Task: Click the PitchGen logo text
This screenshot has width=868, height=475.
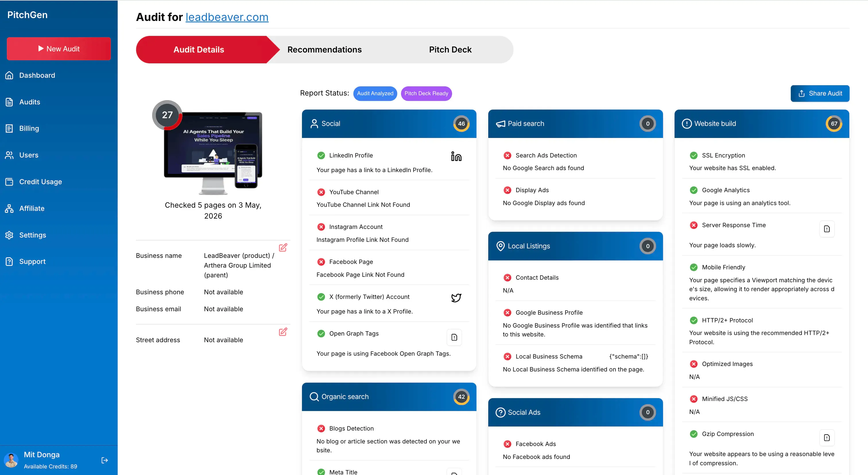Action: click(x=27, y=15)
